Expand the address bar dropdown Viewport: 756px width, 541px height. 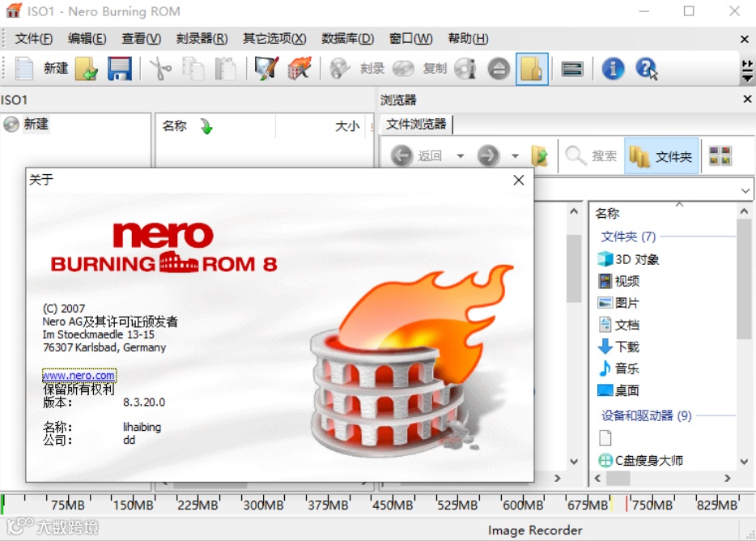click(x=745, y=190)
